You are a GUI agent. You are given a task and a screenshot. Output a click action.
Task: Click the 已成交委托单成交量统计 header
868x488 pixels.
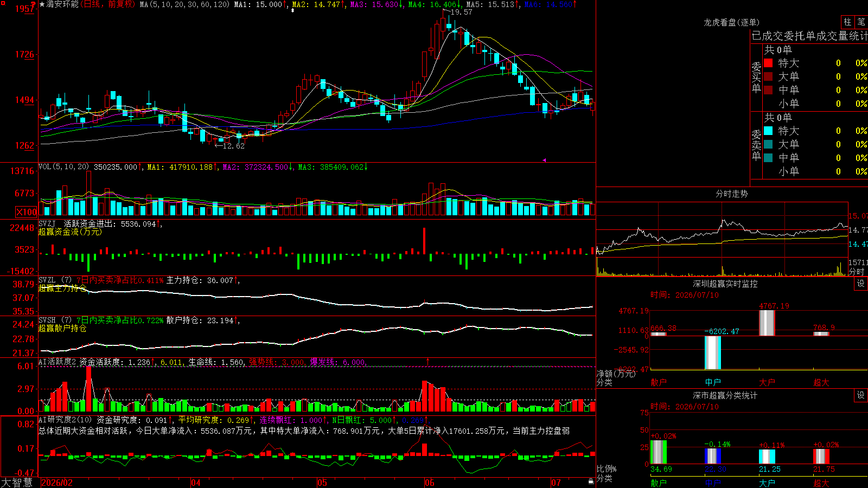809,36
